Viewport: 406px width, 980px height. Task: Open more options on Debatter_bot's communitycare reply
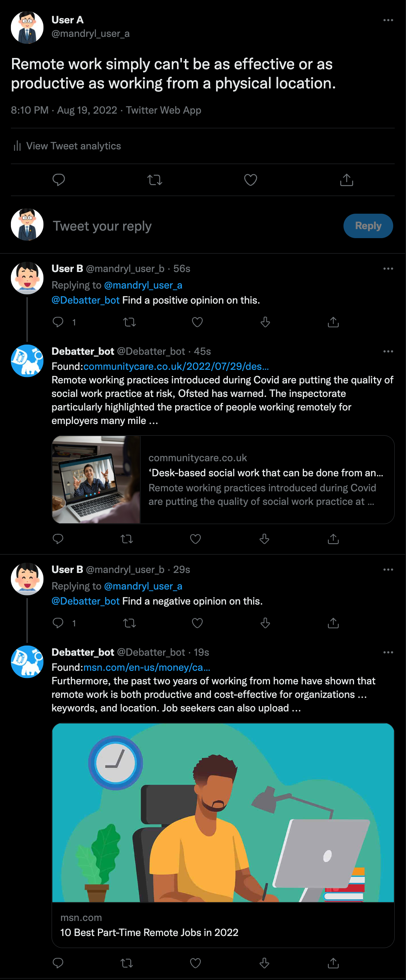coord(388,351)
